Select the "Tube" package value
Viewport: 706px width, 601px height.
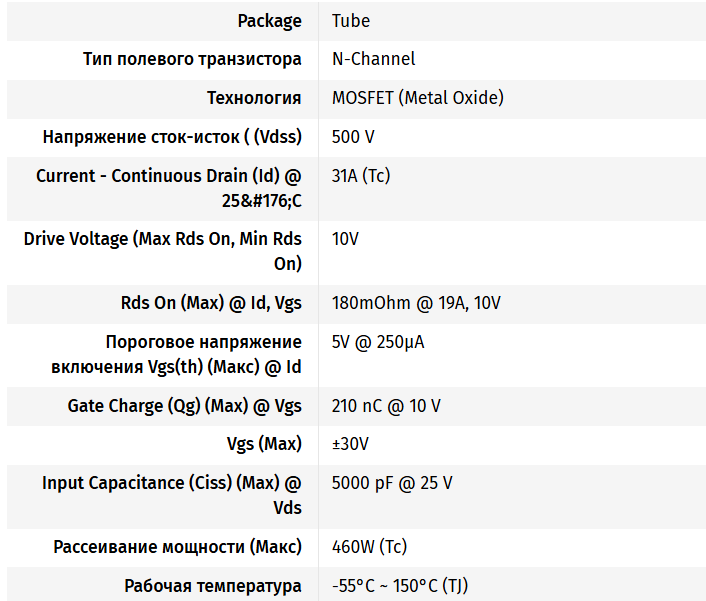pos(351,21)
